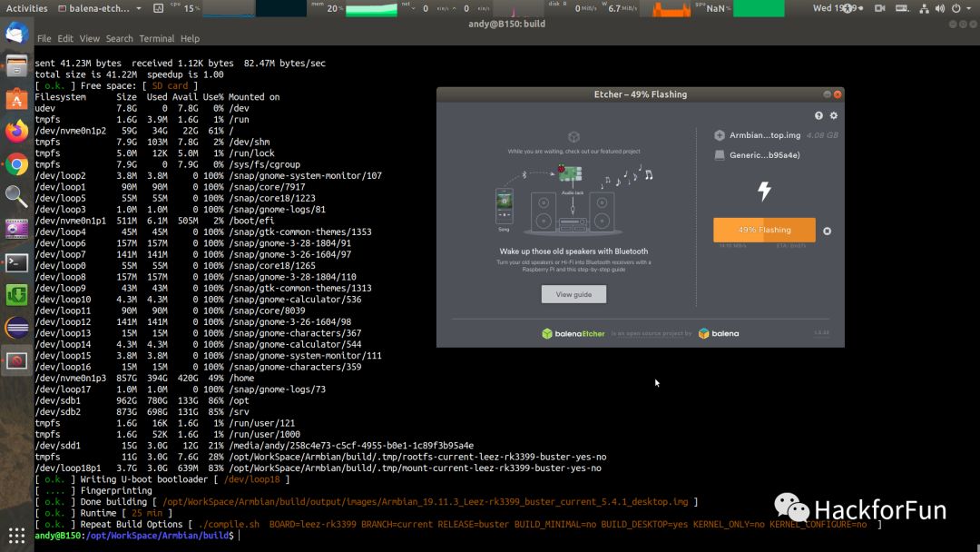Open Etcher help question-mark icon

818,115
